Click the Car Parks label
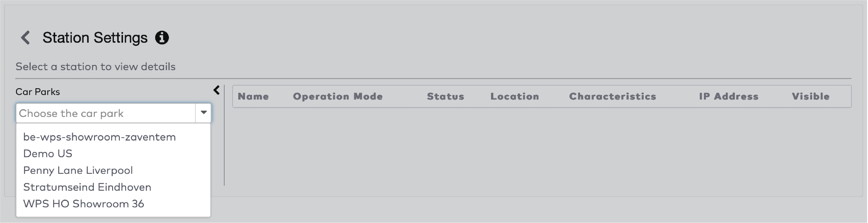The width and height of the screenshot is (868, 223). pyautogui.click(x=38, y=91)
